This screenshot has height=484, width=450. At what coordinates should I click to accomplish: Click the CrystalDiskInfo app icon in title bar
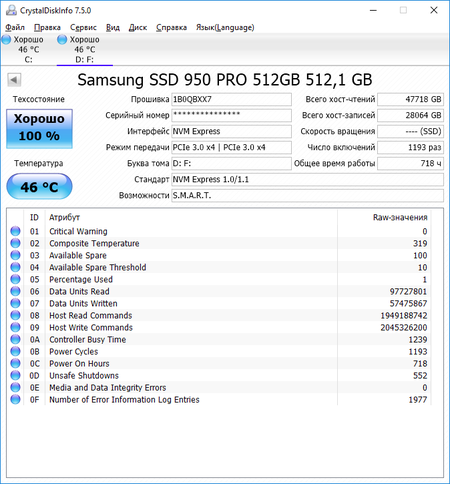pyautogui.click(x=11, y=10)
